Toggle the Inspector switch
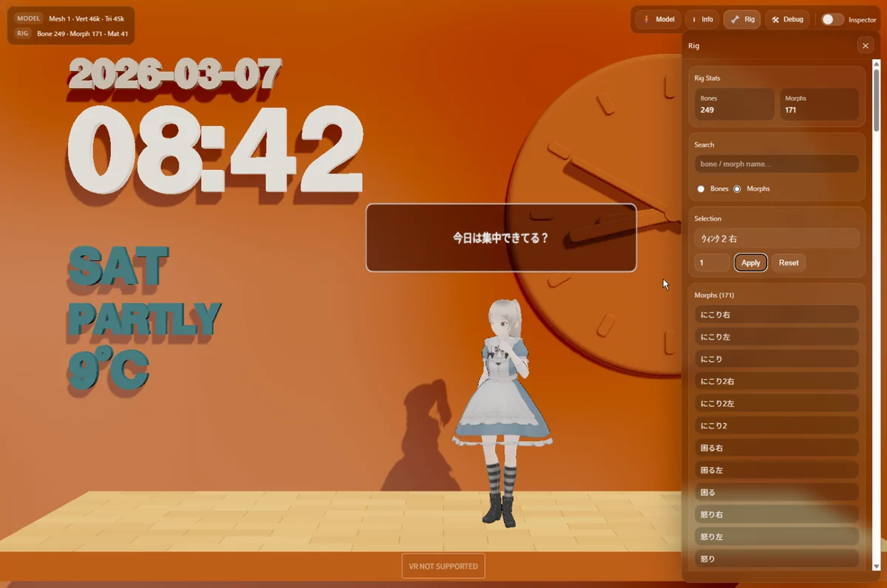 [x=832, y=19]
